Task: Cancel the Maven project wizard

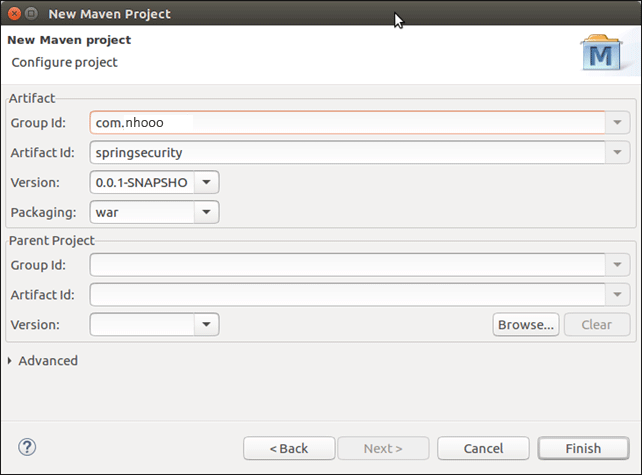Action: coord(483,448)
